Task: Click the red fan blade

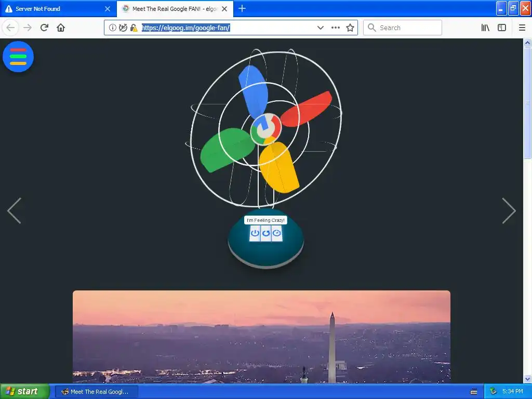Action: coord(305,109)
